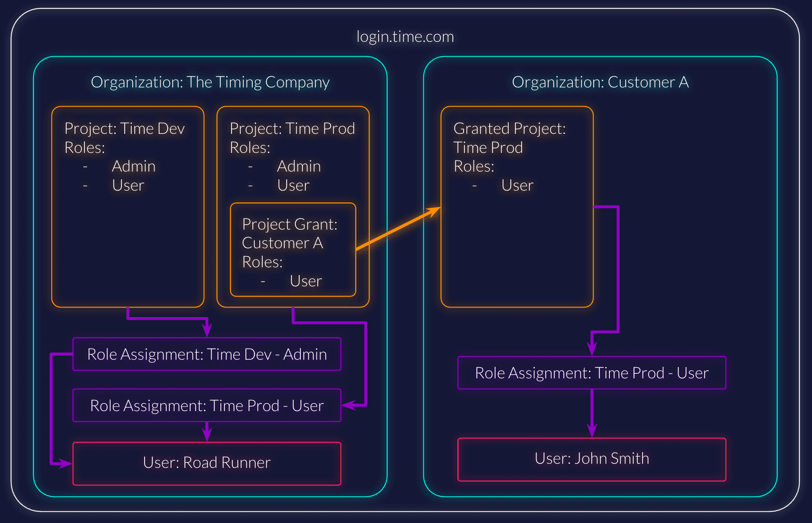The width and height of the screenshot is (812, 523).
Task: Click Admin role under Project: Time Prod
Action: pos(299,166)
